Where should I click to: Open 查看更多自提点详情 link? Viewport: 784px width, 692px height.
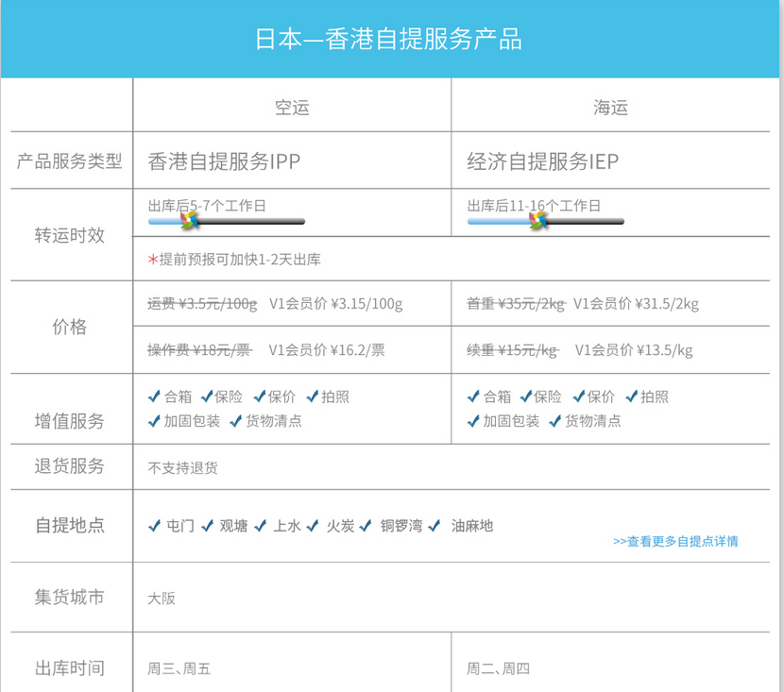[x=675, y=541]
